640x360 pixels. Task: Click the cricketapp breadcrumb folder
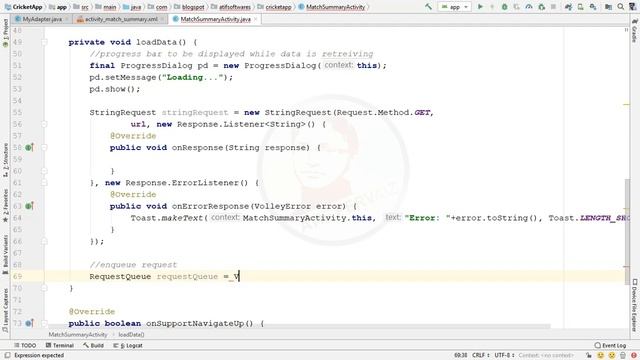click(275, 7)
